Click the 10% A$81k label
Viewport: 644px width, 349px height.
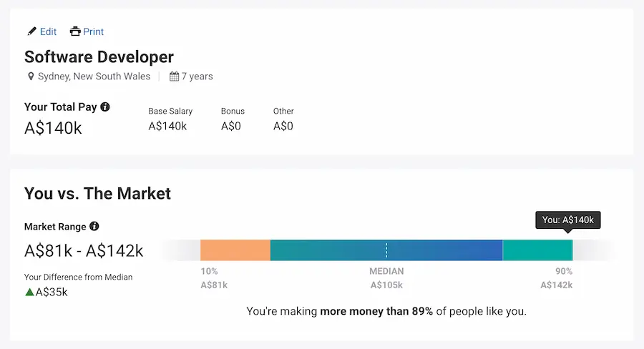click(x=214, y=278)
